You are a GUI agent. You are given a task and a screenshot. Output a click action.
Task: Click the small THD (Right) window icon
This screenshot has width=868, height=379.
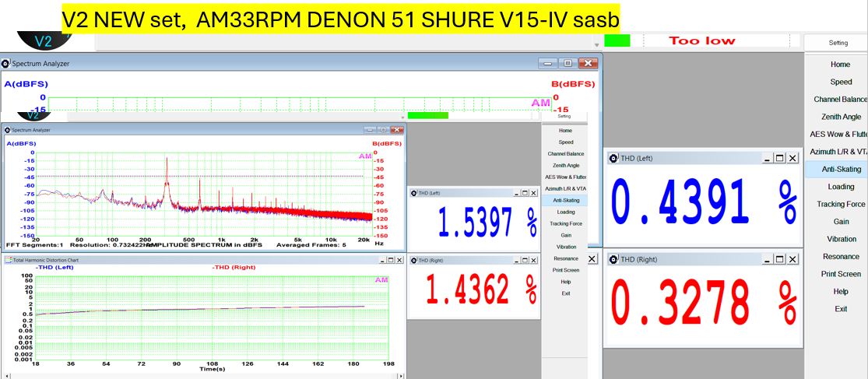click(413, 260)
